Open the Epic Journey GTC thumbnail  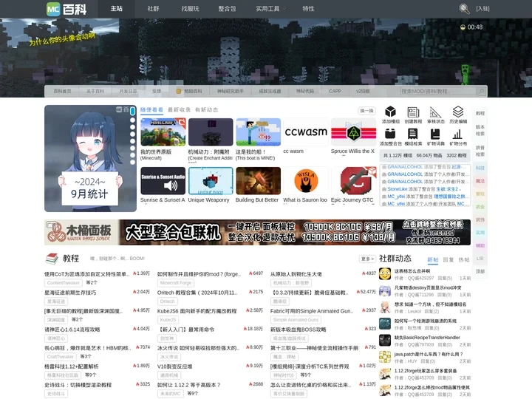coord(353,181)
